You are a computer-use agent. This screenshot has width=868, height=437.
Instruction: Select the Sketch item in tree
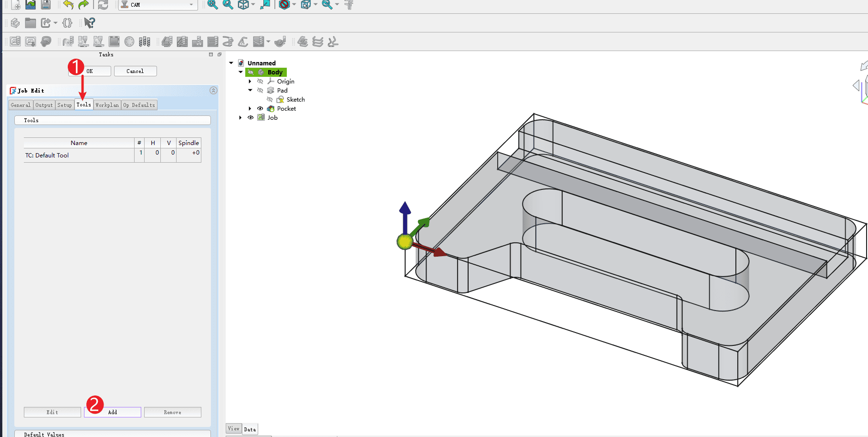pos(295,99)
